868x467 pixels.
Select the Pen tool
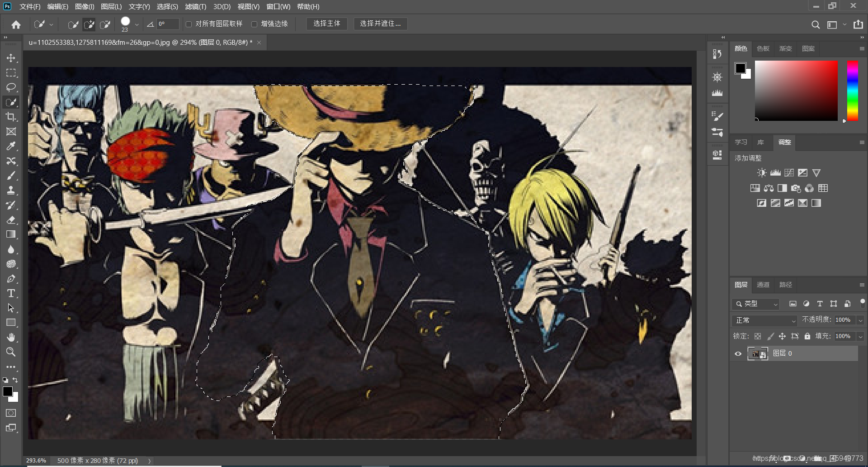pos(11,278)
